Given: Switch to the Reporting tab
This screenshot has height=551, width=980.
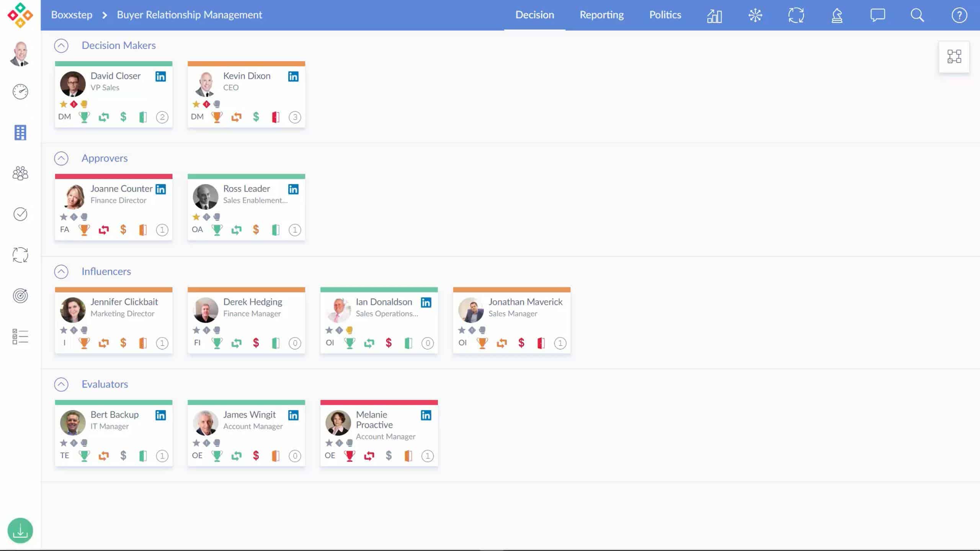Looking at the screenshot, I should [x=601, y=15].
